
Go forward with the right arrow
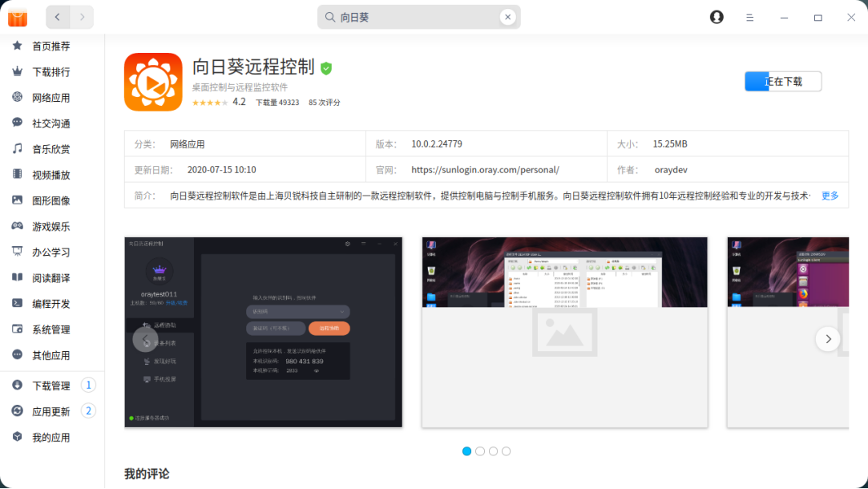coord(82,17)
